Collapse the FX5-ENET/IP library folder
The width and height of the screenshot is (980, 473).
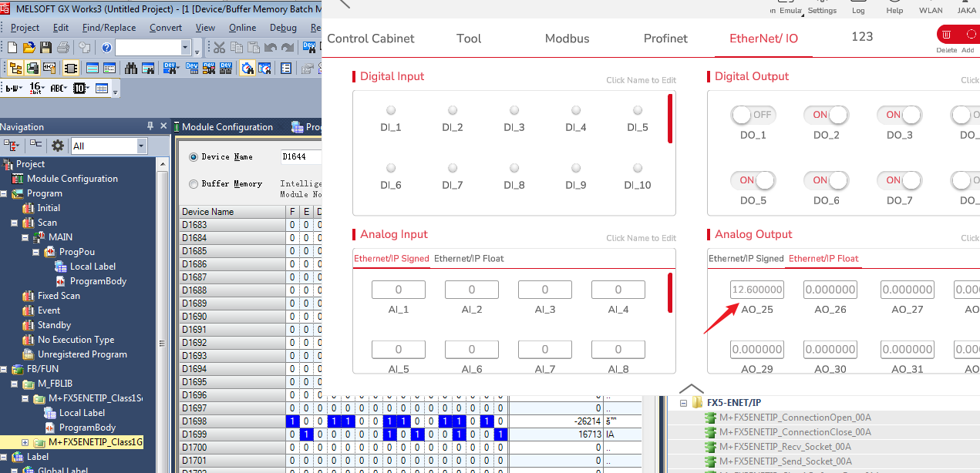point(683,403)
